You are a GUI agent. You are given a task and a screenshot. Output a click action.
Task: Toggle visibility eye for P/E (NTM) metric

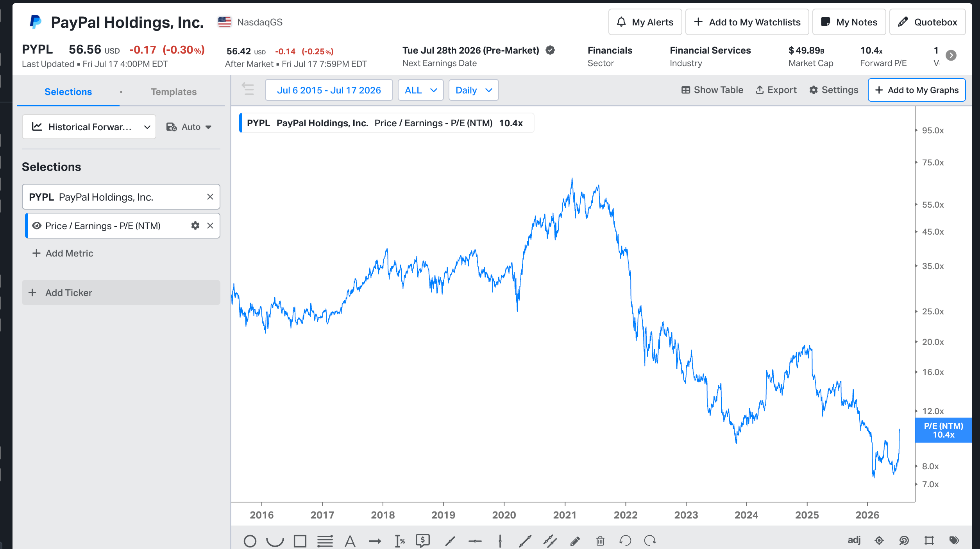point(37,226)
